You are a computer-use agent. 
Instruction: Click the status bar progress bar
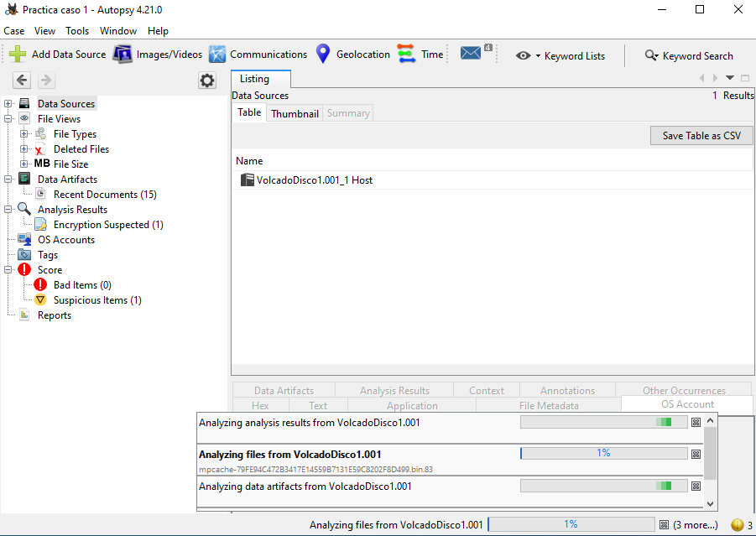[x=571, y=524]
